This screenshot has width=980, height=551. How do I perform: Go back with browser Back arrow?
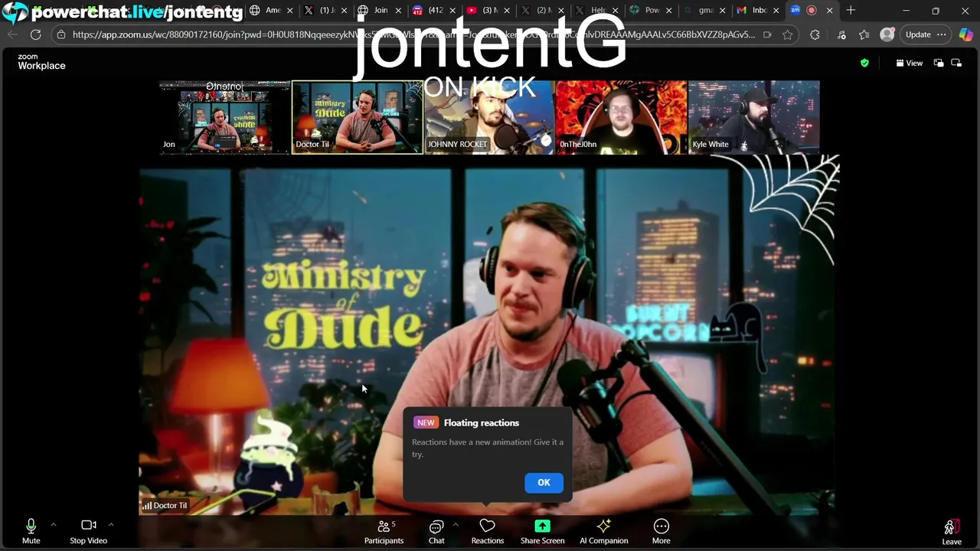[12, 34]
